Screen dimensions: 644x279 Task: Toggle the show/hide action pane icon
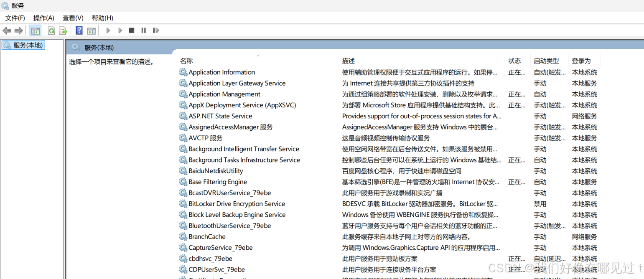[x=91, y=30]
